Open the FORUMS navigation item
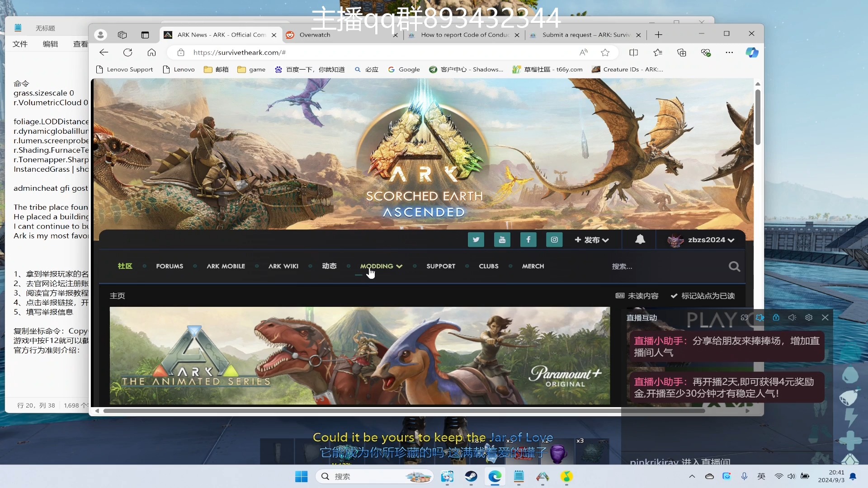This screenshot has height=488, width=868. (x=170, y=266)
